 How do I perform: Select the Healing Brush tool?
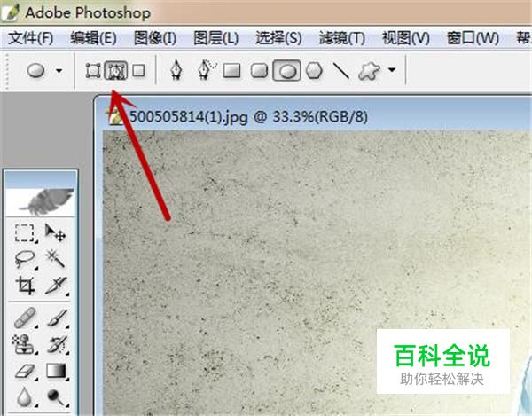tap(26, 318)
